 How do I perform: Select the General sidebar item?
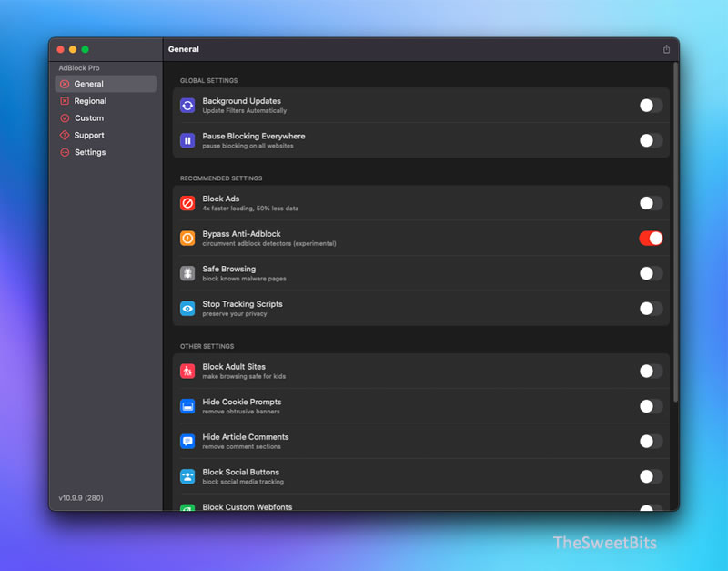click(x=106, y=84)
